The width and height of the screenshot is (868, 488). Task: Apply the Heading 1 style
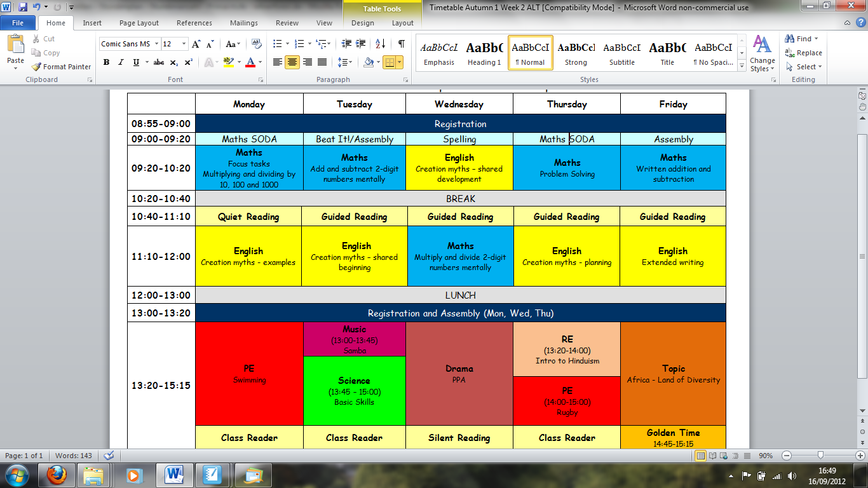click(484, 53)
